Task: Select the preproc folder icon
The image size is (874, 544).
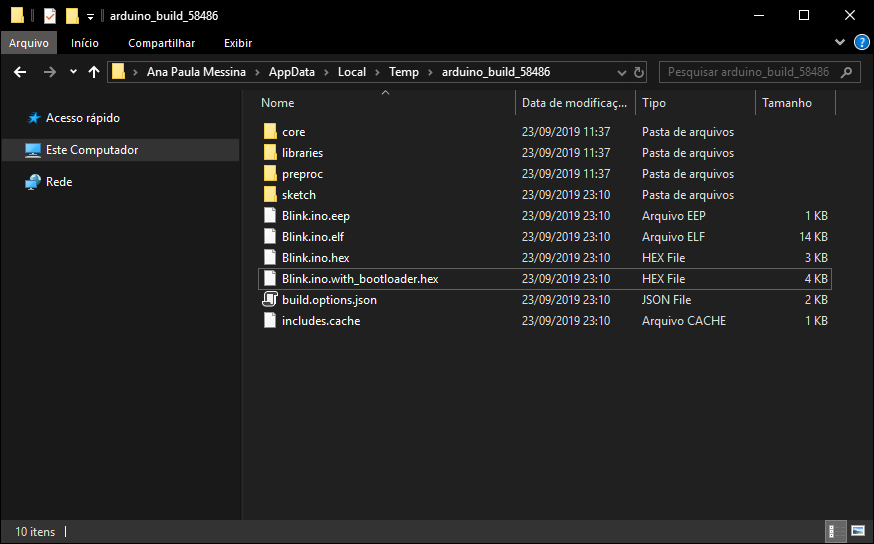Action: pos(270,174)
